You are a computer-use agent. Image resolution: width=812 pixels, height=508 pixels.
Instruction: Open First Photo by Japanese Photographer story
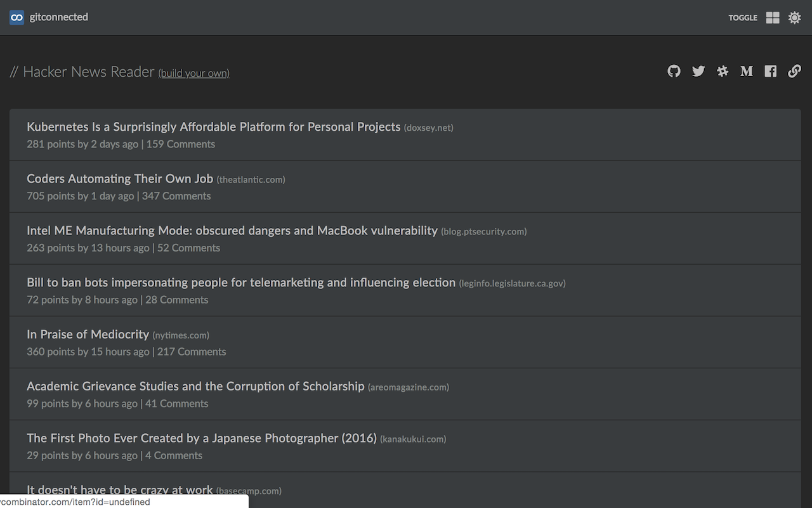[202, 438]
